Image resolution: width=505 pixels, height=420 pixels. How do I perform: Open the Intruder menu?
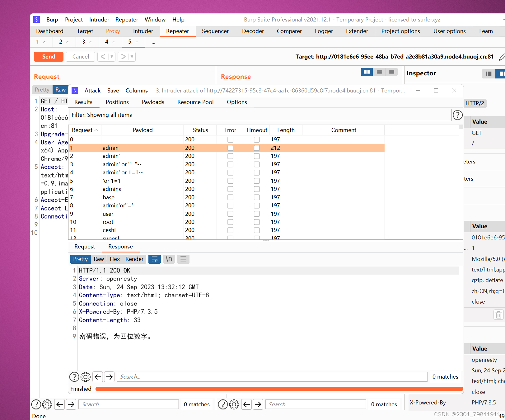pyautogui.click(x=99, y=19)
